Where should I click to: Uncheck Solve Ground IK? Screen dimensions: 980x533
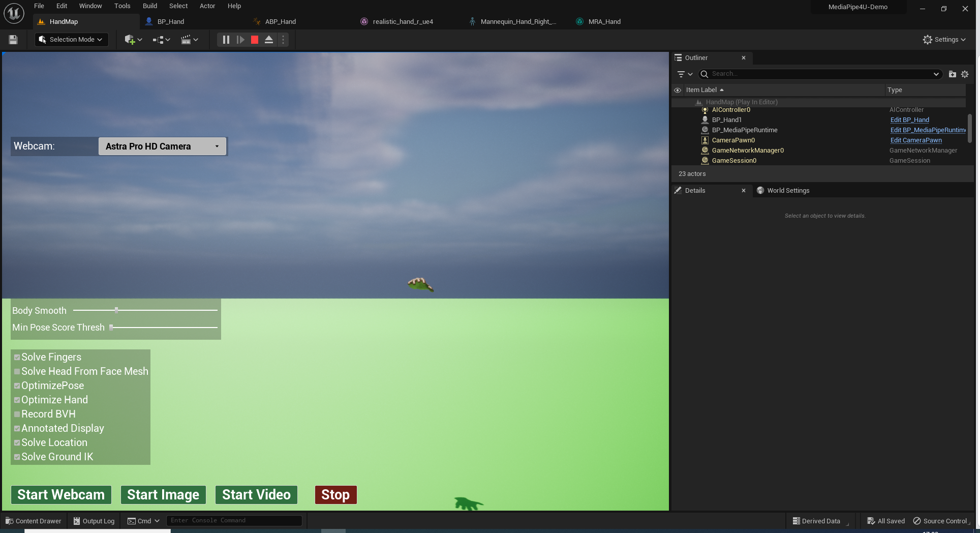click(x=17, y=457)
